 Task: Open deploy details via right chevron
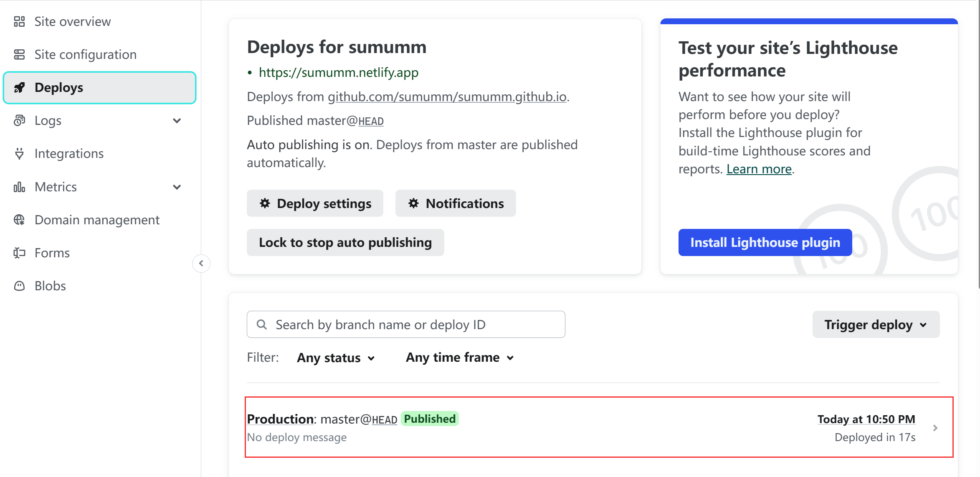[935, 428]
